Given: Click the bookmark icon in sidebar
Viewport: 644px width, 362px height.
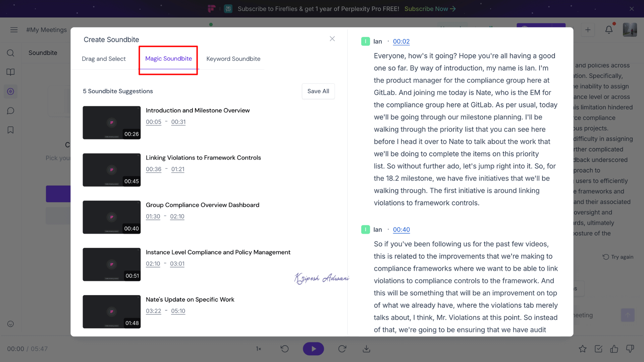Looking at the screenshot, I should pos(10,130).
